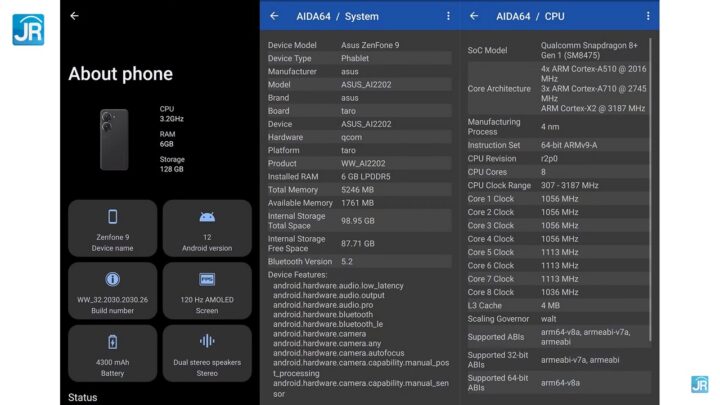Open the overflow menu on the System page
The height and width of the screenshot is (405, 720).
[447, 16]
